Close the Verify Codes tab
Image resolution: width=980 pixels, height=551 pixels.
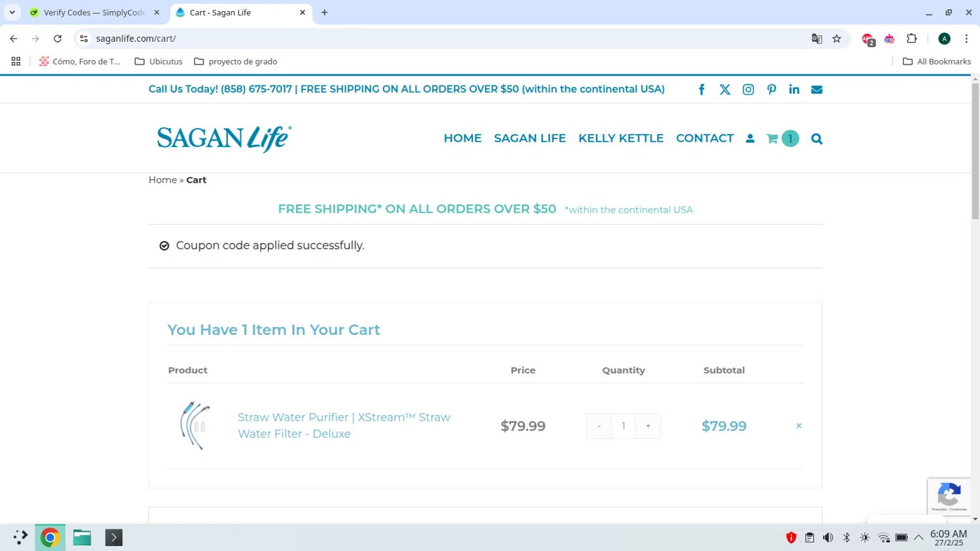point(157,12)
